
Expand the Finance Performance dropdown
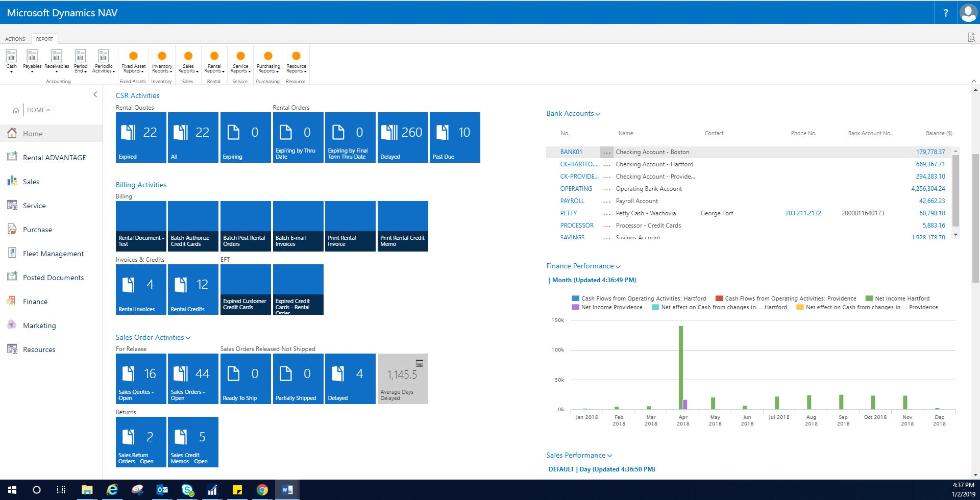[x=618, y=266]
